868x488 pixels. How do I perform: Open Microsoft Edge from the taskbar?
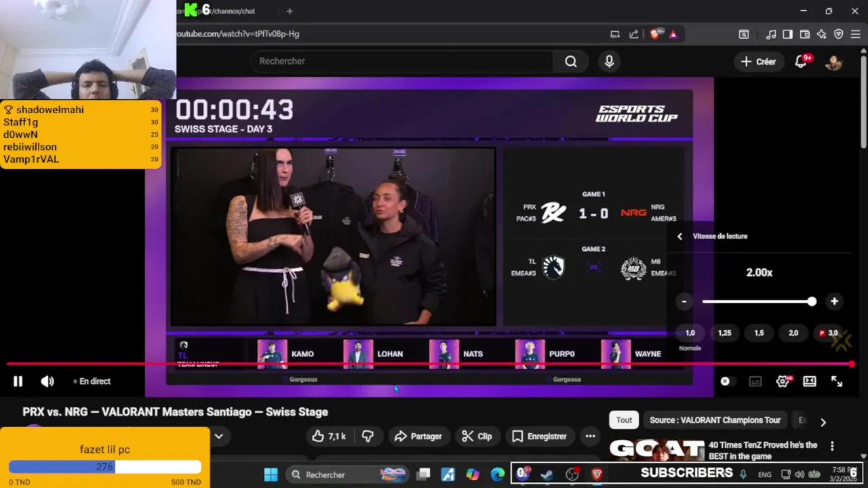(498, 474)
